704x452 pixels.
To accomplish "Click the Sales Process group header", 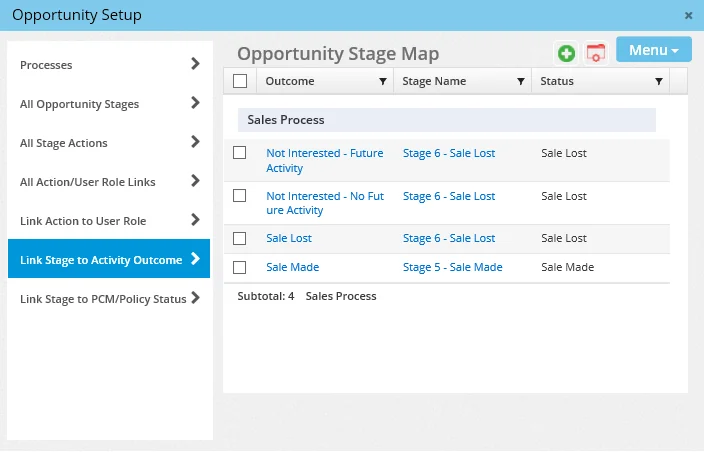I will coord(447,120).
